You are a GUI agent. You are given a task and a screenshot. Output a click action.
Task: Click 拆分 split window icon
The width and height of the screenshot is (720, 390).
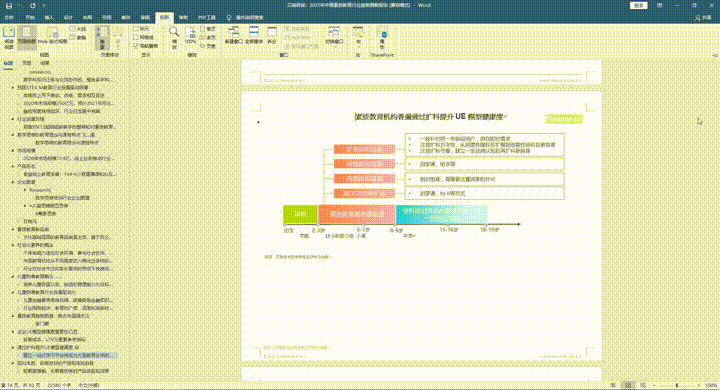(x=272, y=35)
